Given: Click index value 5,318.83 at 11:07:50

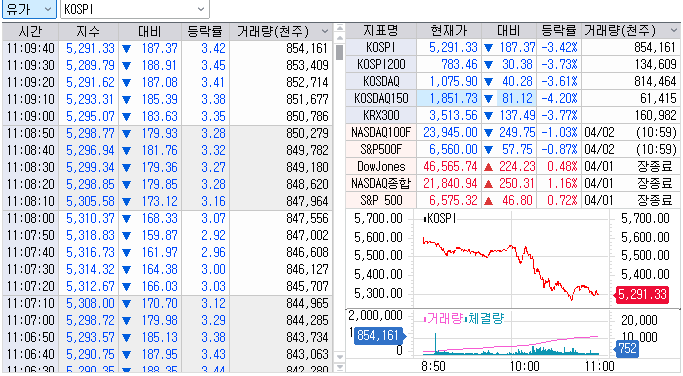Looking at the screenshot, I should pyautogui.click(x=90, y=235).
